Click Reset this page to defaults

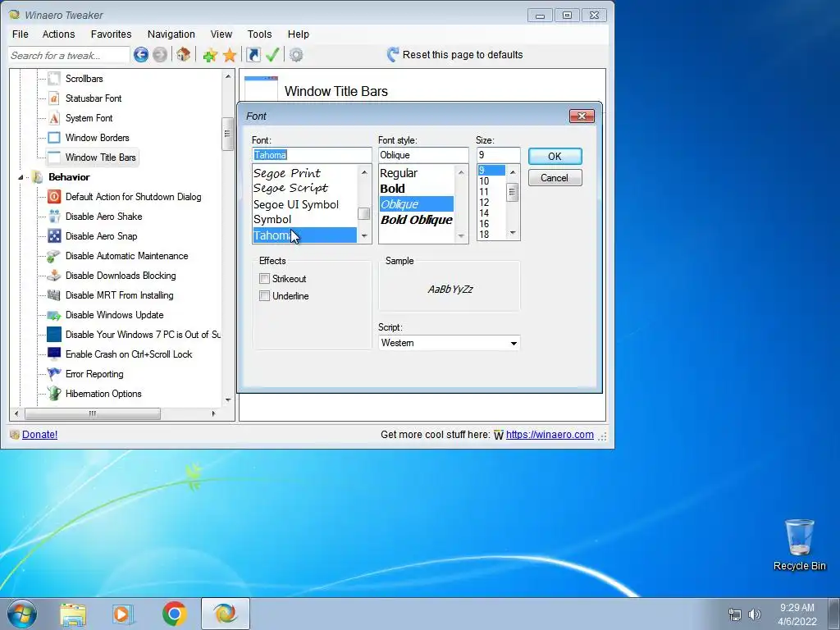(463, 55)
